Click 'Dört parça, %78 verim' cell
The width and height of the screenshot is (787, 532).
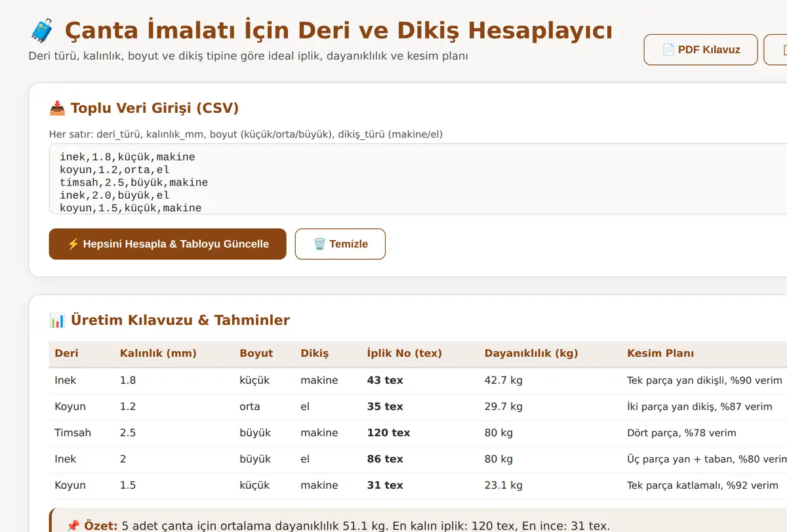point(681,433)
